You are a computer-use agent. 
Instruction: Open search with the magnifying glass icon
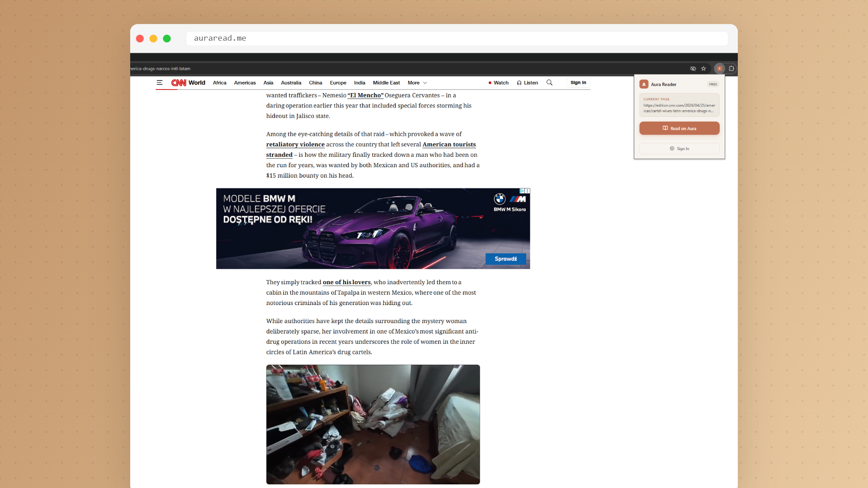[550, 83]
